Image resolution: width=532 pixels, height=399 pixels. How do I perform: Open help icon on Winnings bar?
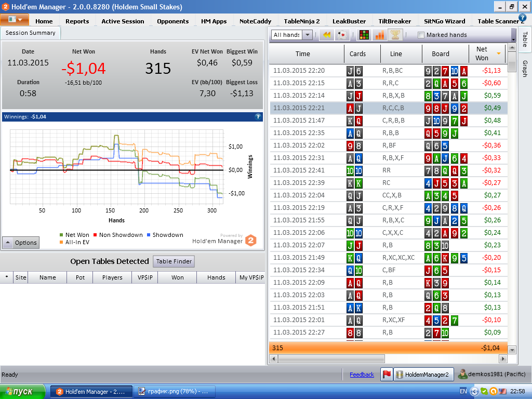point(258,117)
